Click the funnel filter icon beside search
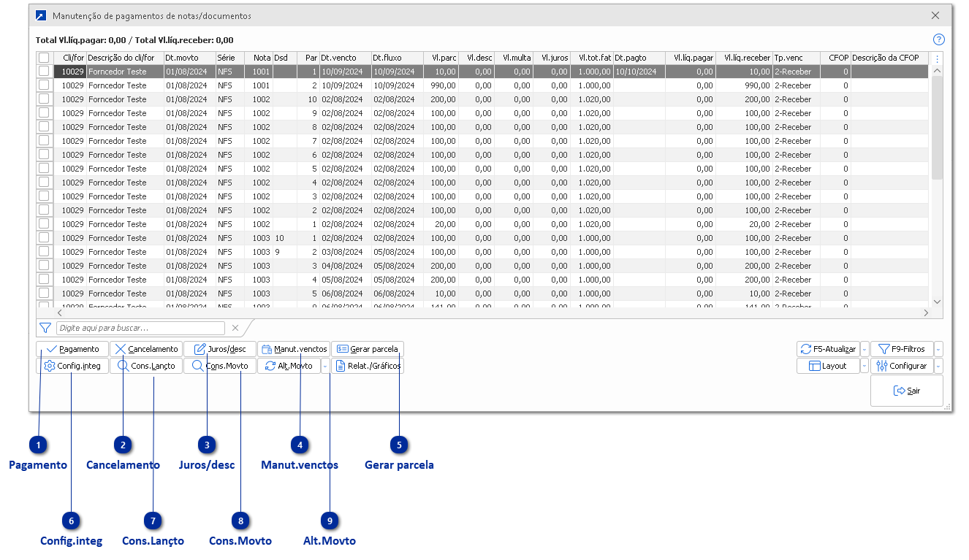 (x=45, y=329)
